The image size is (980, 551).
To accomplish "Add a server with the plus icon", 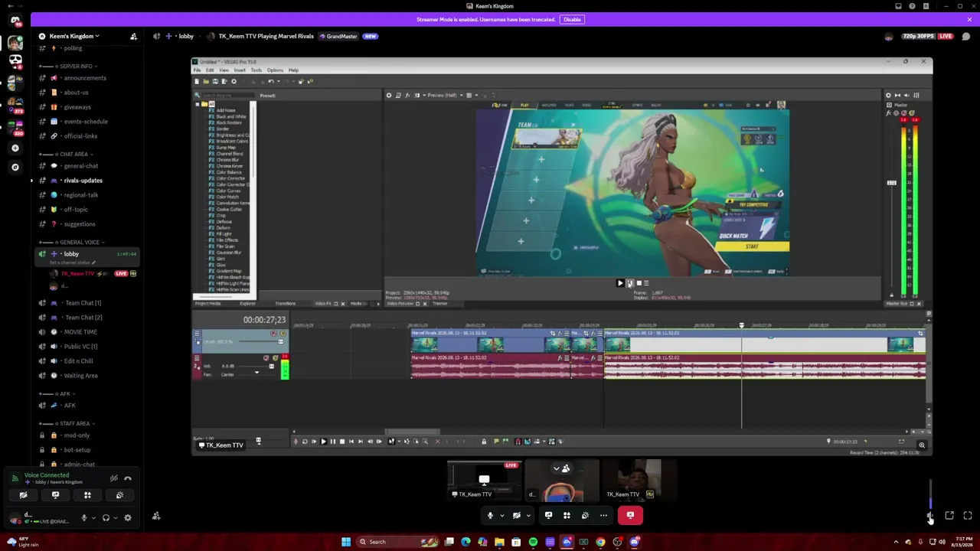I will 15,148.
